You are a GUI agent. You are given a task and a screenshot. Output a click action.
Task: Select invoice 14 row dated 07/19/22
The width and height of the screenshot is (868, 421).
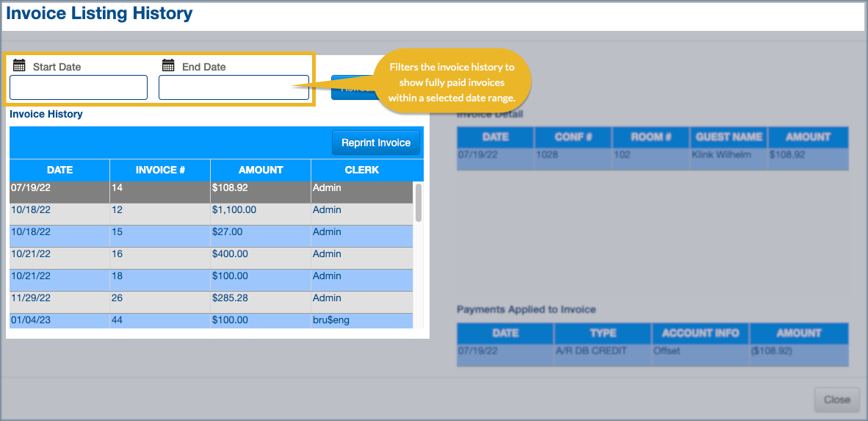click(211, 192)
